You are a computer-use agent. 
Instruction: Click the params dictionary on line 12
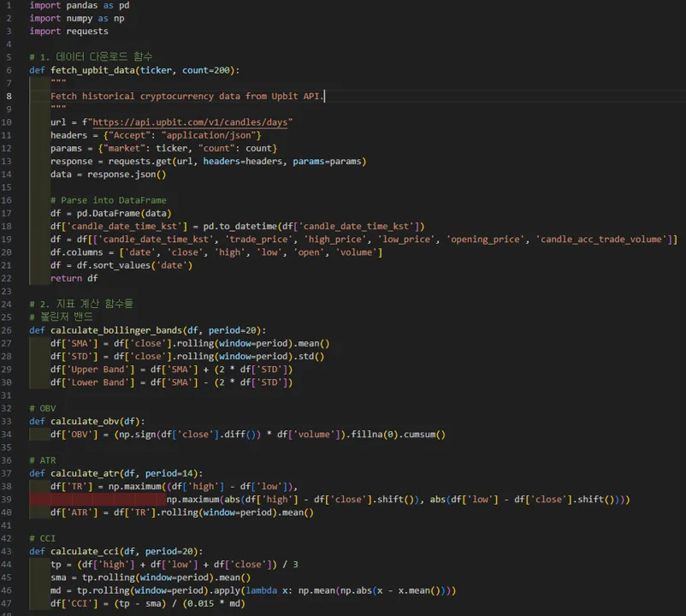click(187, 148)
